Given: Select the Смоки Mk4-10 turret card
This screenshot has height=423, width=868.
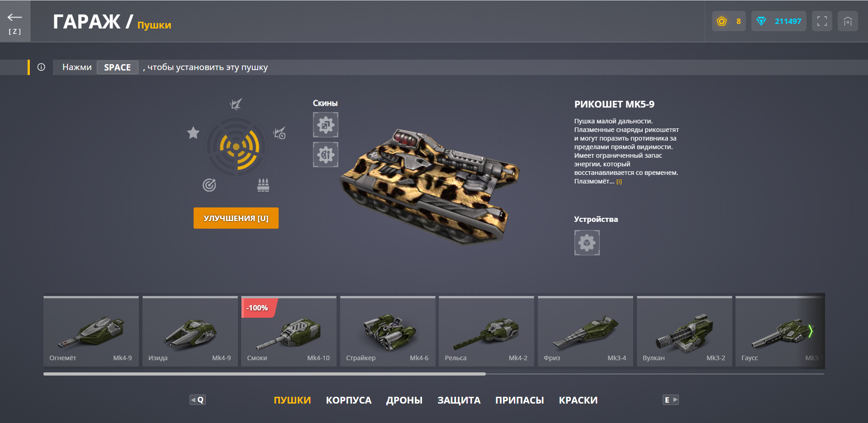Looking at the screenshot, I should pos(289,331).
